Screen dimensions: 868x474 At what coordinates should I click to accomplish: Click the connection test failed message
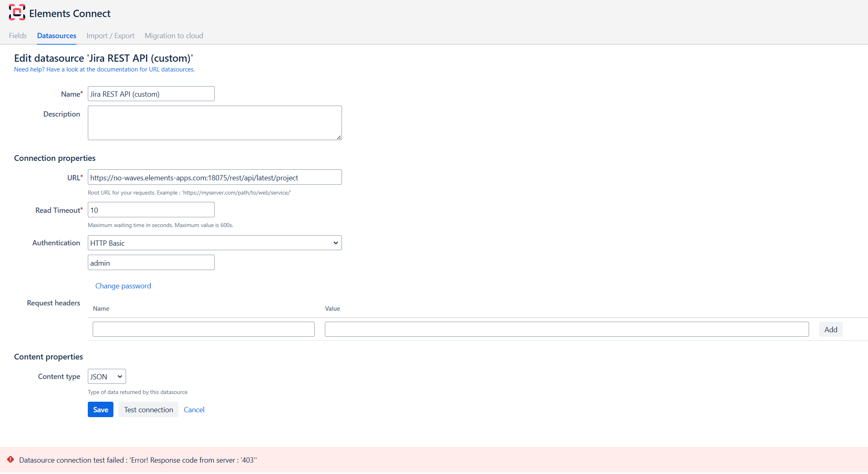[x=138, y=460]
